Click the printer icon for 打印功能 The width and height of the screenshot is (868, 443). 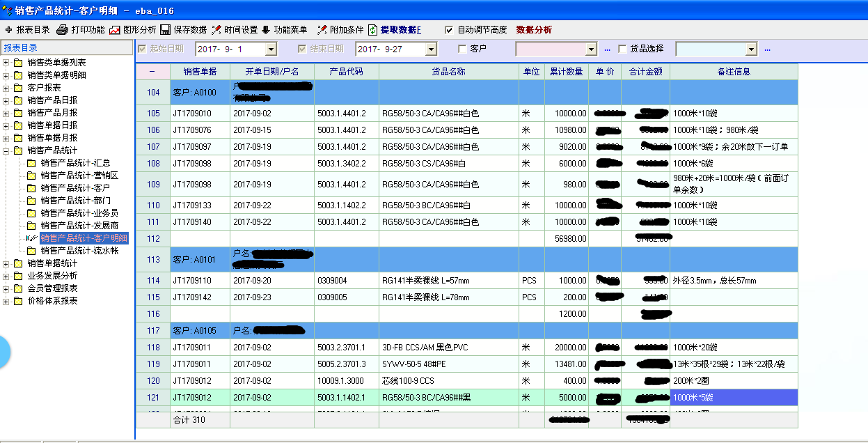pyautogui.click(x=62, y=30)
